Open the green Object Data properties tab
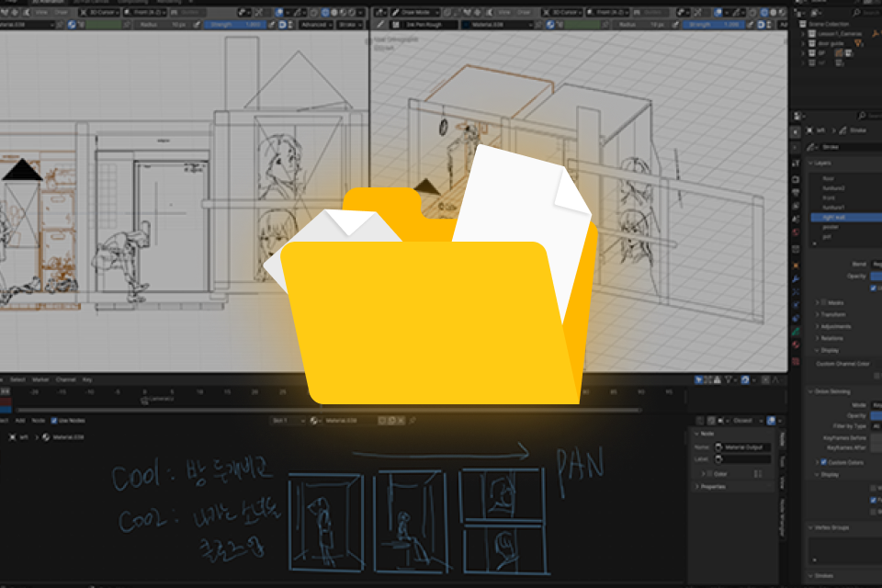Image resolution: width=882 pixels, height=588 pixels. point(796,332)
